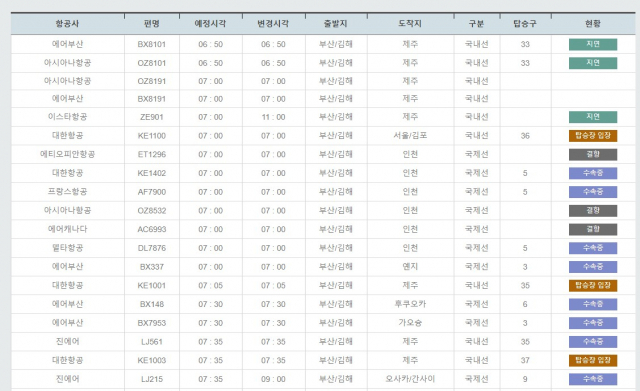Select flight number LJ561

(x=152, y=342)
